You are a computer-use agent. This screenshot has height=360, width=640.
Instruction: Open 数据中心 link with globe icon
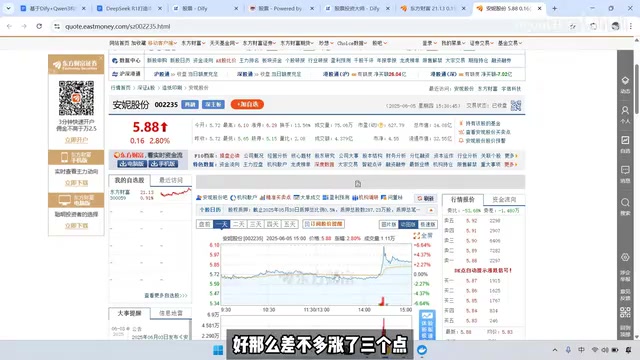click(x=126, y=60)
